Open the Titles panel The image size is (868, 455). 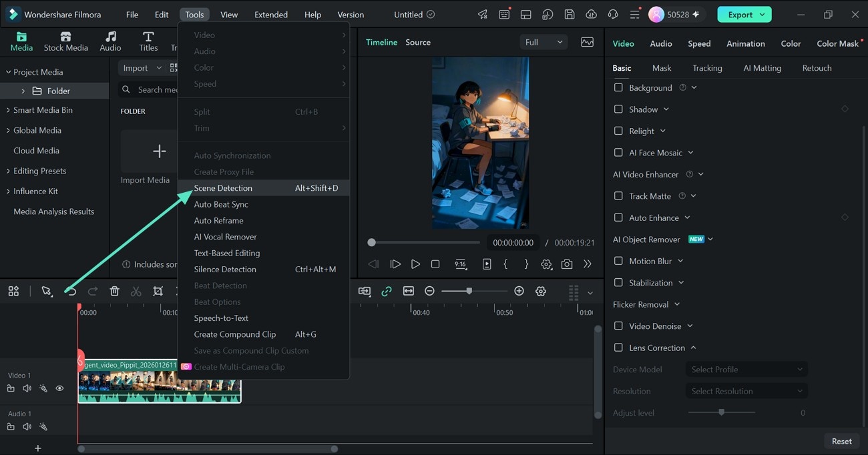tap(148, 41)
